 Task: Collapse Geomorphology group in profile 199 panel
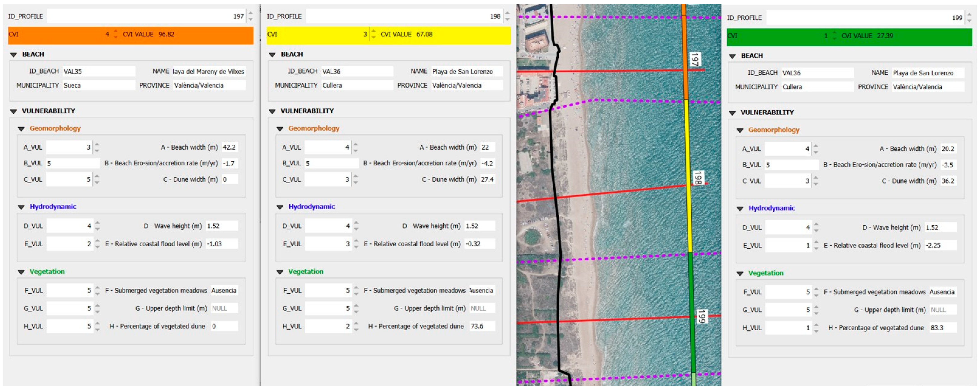coord(740,131)
